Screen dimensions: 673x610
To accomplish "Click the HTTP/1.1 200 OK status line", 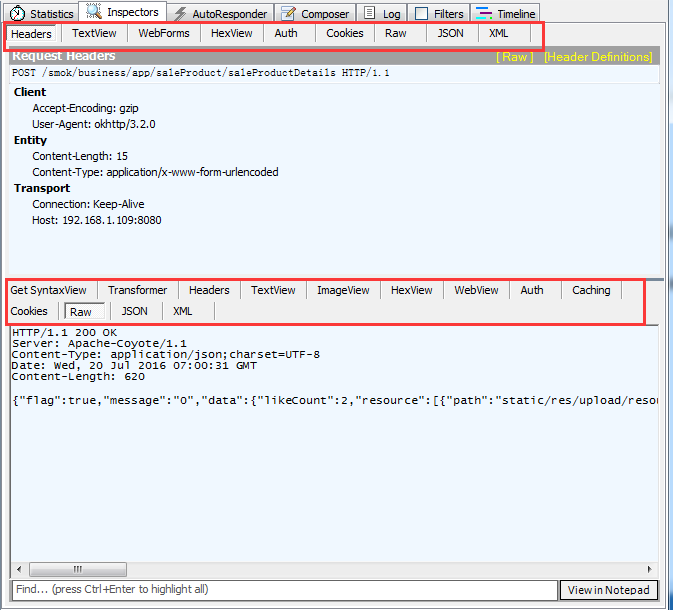I will coord(64,333).
